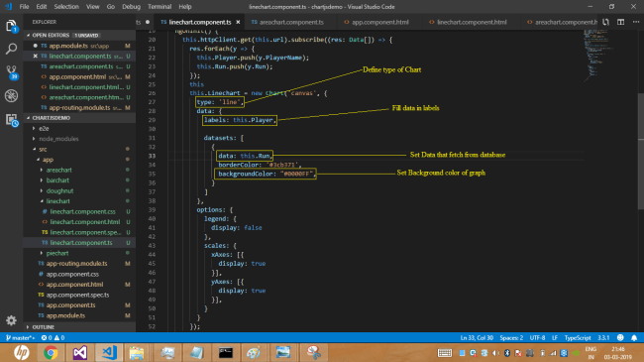Click the Bluetooth tray icon
The height and width of the screenshot is (362, 644).
(507, 353)
